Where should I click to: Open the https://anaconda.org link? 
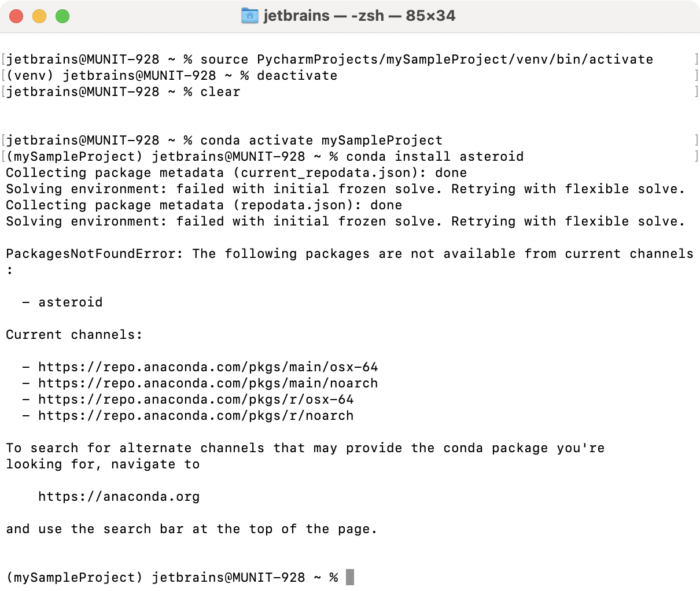point(119,496)
